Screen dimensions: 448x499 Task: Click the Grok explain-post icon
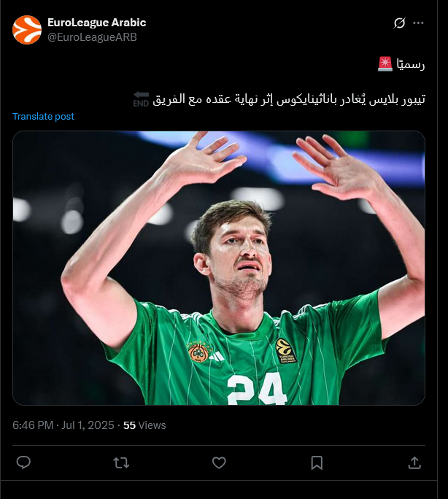pyautogui.click(x=399, y=23)
